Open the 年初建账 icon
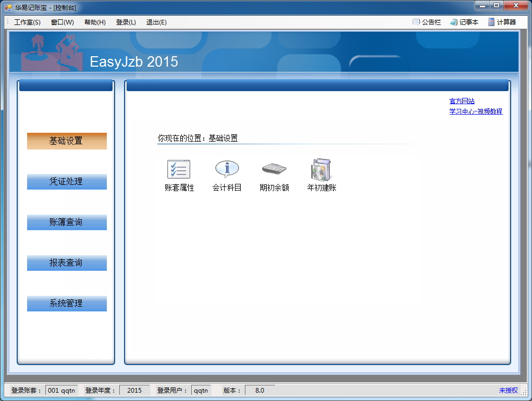 coord(321,170)
